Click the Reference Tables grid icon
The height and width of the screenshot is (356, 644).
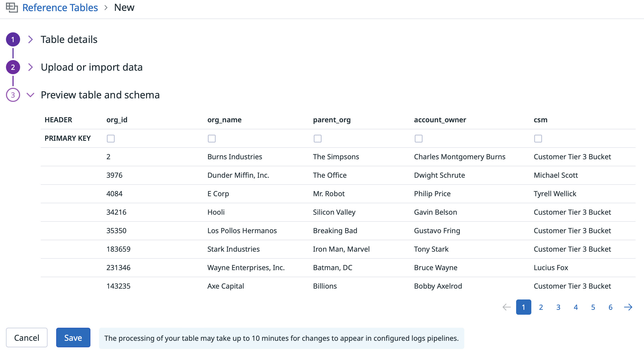(x=12, y=8)
